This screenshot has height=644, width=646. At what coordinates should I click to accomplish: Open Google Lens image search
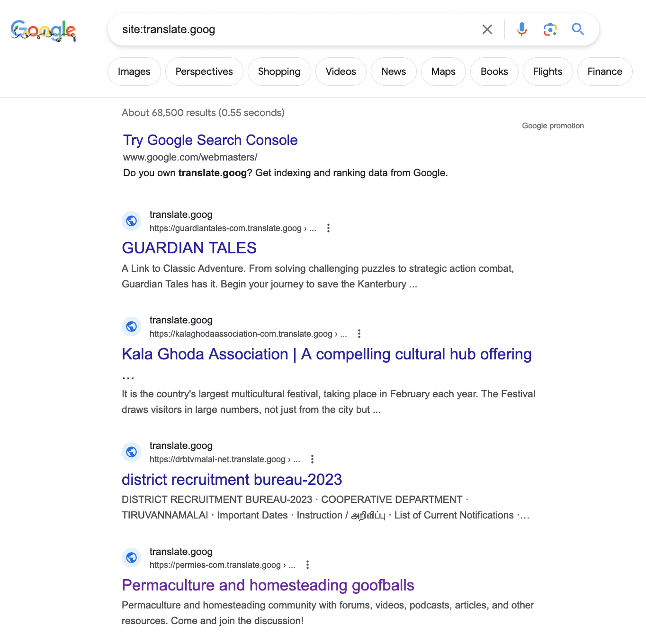(549, 29)
